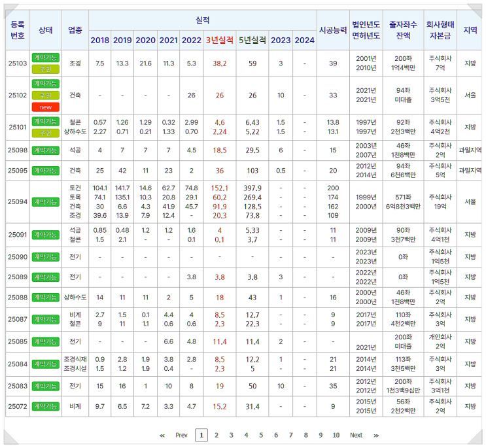Click the 계약가능 badge for 25094

[x=46, y=202]
